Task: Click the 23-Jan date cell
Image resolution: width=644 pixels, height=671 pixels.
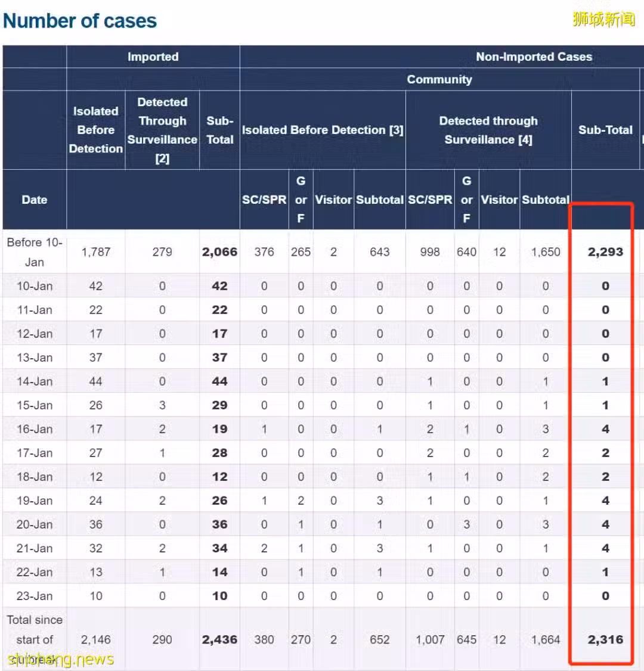Action: click(x=35, y=596)
